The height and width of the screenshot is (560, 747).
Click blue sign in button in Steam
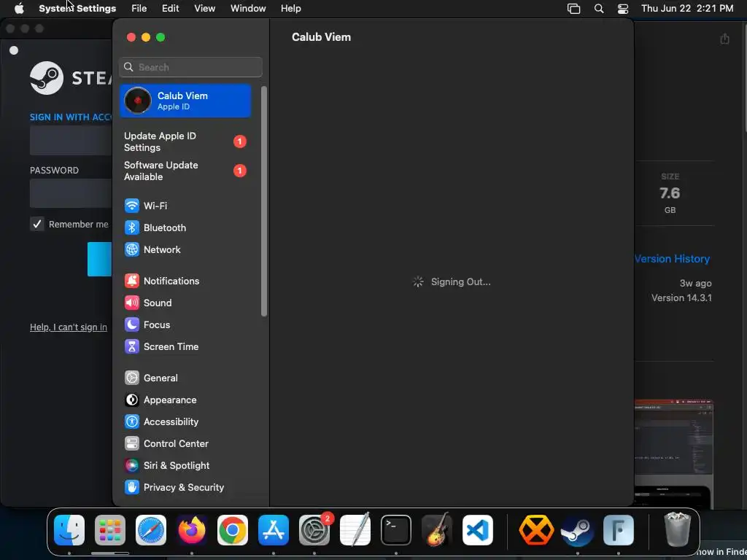pos(99,259)
